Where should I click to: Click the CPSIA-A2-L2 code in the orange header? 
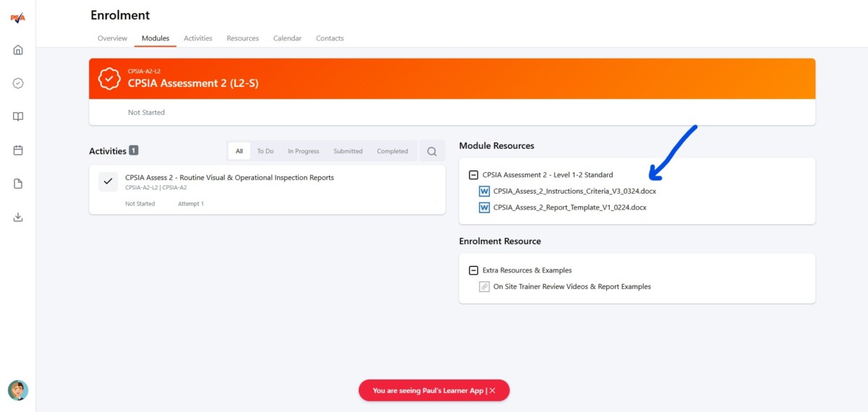tap(144, 72)
